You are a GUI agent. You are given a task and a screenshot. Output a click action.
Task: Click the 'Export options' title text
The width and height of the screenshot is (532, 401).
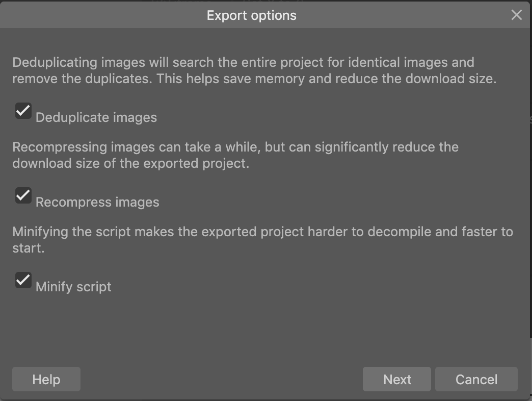pyautogui.click(x=251, y=15)
